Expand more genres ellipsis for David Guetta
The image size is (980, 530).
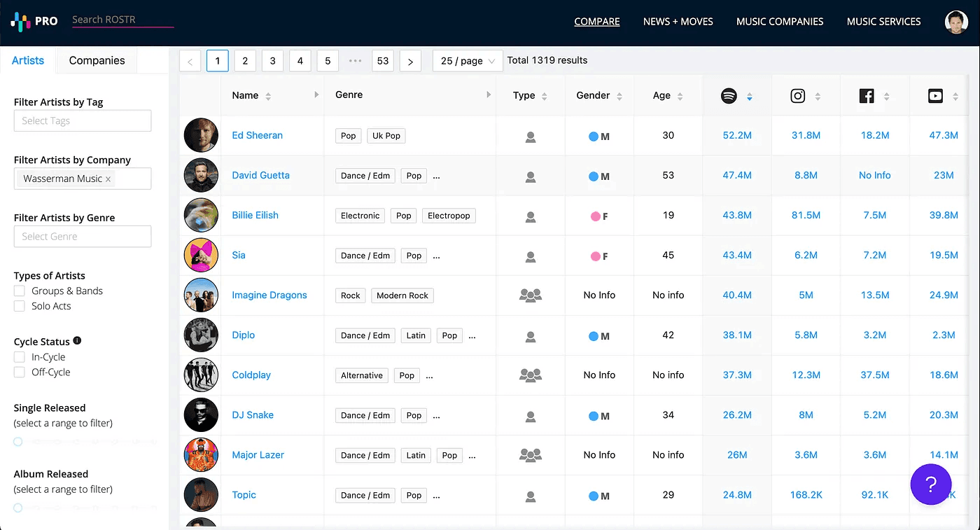[437, 176]
